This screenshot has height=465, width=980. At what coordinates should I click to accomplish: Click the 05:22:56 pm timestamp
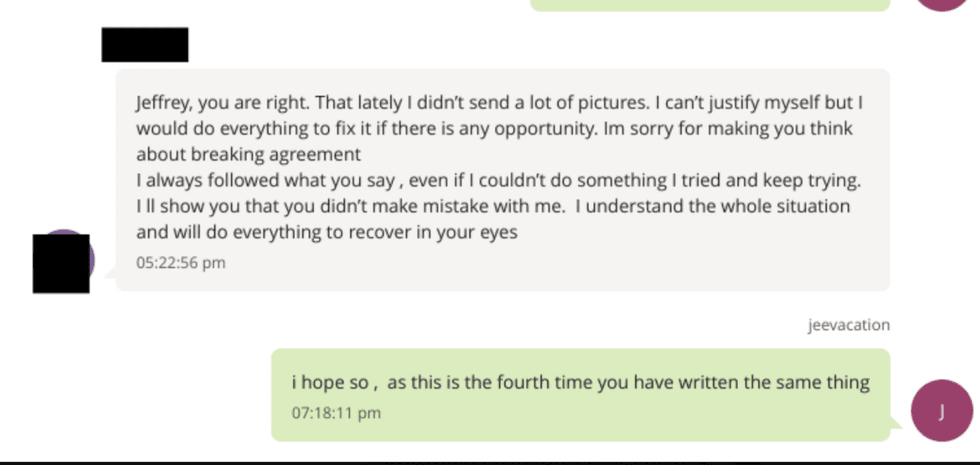tap(181, 264)
